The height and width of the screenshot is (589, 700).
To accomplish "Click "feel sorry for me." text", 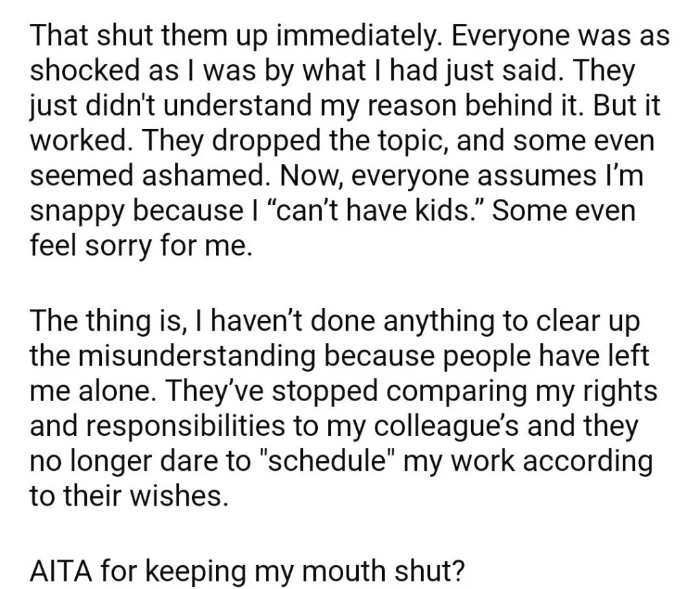I will click(x=141, y=246).
